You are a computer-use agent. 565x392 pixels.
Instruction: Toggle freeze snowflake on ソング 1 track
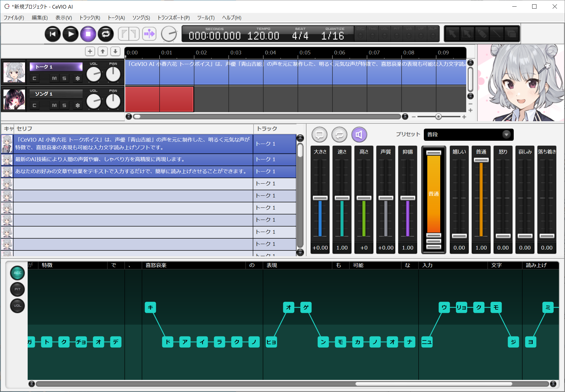[x=78, y=105]
